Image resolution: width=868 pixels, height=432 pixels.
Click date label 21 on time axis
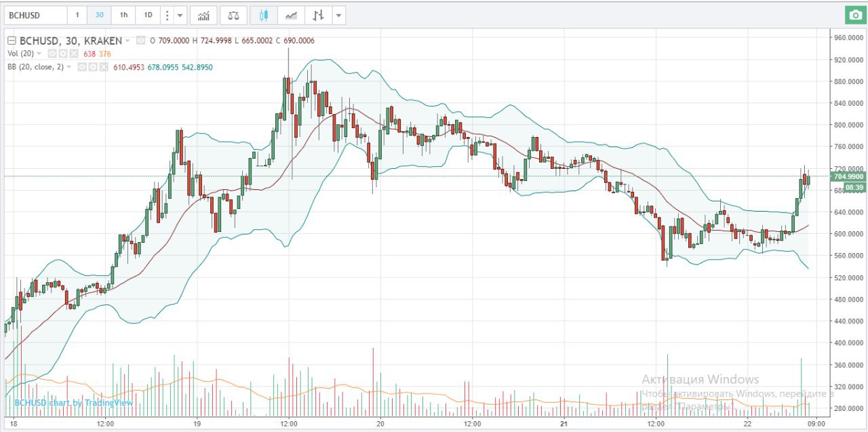click(x=564, y=423)
